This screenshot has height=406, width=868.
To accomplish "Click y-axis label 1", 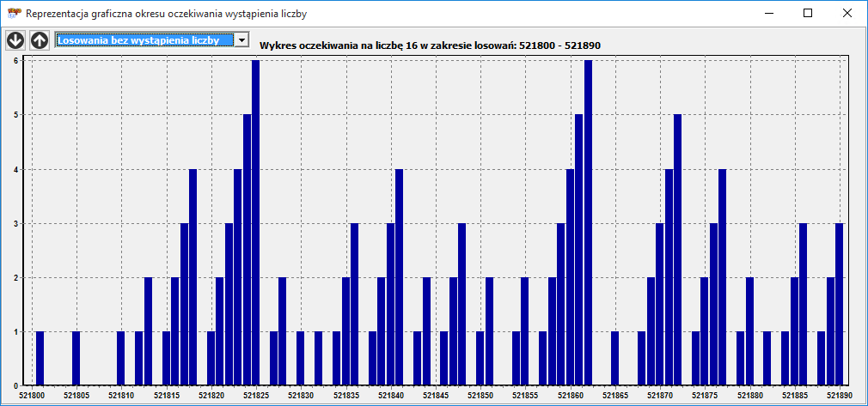I will pyautogui.click(x=16, y=332).
